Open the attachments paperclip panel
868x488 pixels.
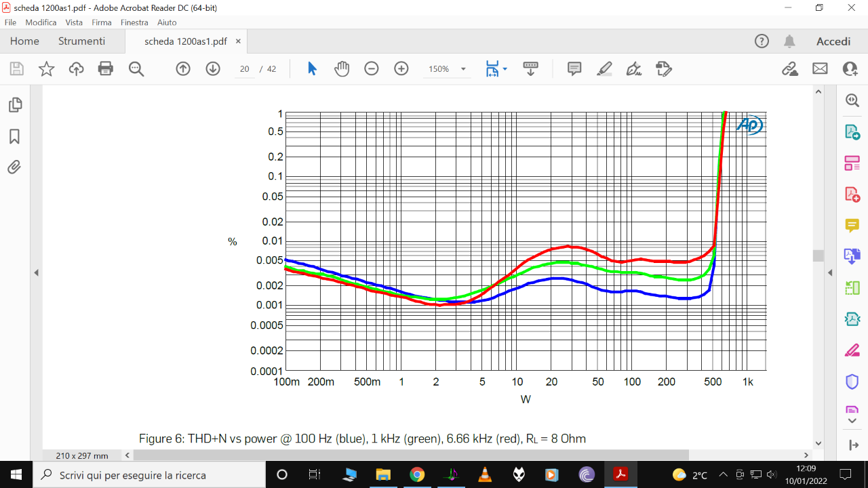click(14, 167)
